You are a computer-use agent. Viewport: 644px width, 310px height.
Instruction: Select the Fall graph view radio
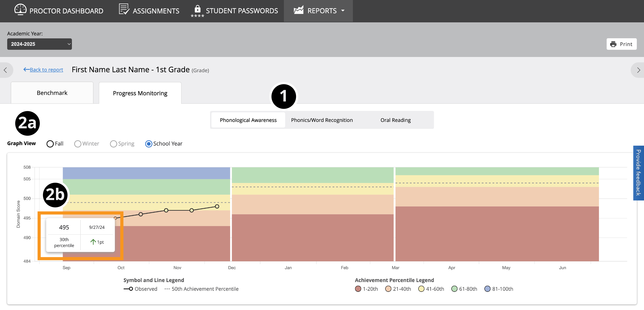tap(50, 144)
